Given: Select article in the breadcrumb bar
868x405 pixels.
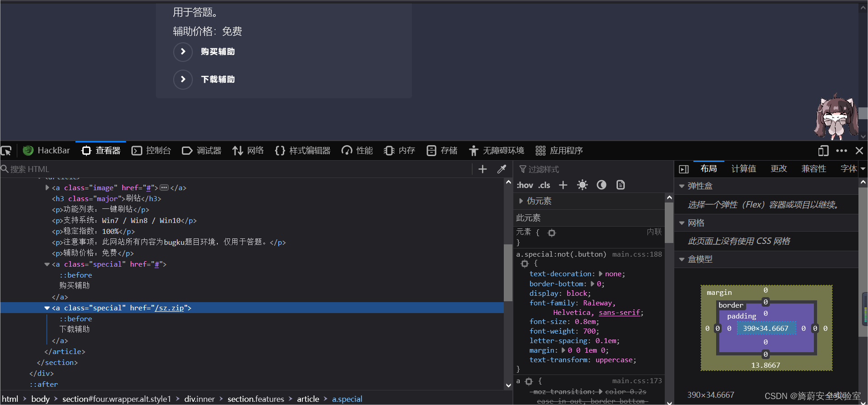Looking at the screenshot, I should click(x=308, y=399).
